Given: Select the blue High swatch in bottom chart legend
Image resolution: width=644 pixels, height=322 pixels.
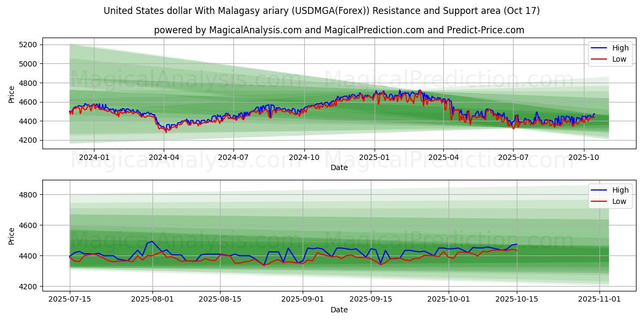Looking at the screenshot, I should coord(599,190).
